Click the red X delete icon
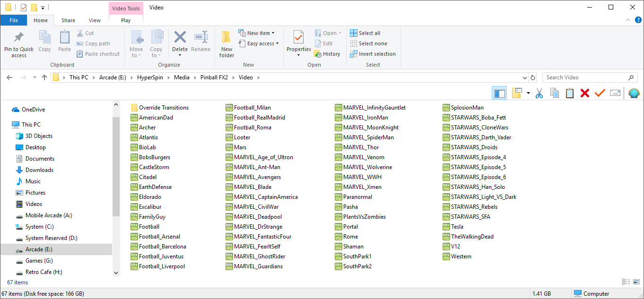The width and height of the screenshot is (644, 299). coord(585,94)
